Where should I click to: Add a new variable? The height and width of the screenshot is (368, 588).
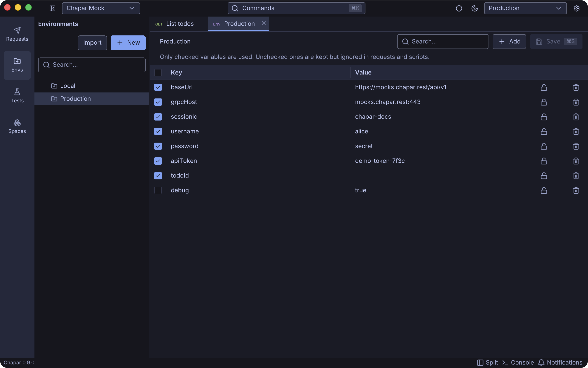(x=509, y=42)
